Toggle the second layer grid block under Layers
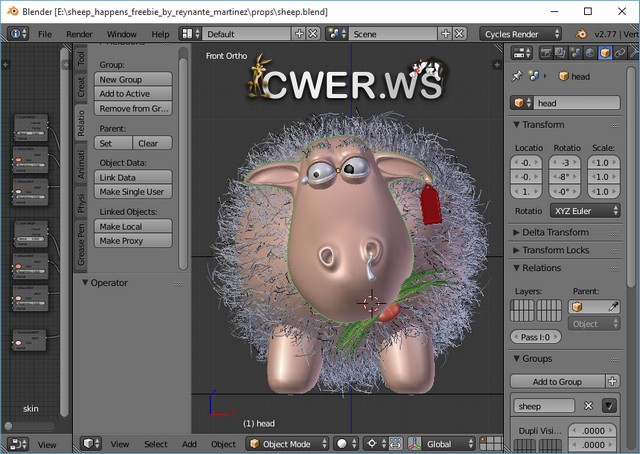Screen dimensions: 640x454 coord(549,311)
